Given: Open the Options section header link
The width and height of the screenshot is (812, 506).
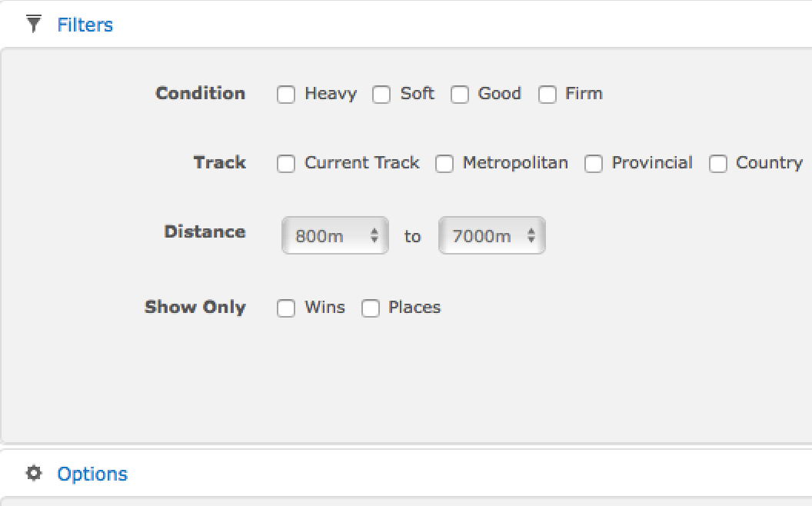Looking at the screenshot, I should pyautogui.click(x=92, y=474).
